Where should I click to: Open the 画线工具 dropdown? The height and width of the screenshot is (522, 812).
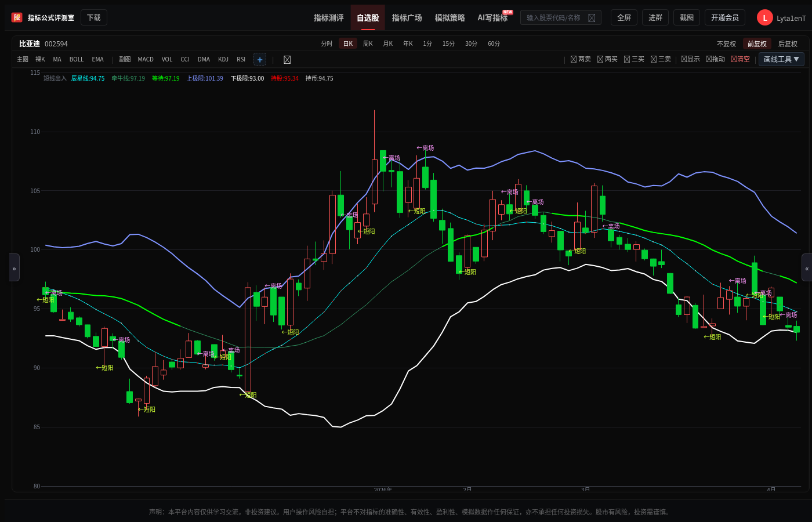(x=781, y=59)
